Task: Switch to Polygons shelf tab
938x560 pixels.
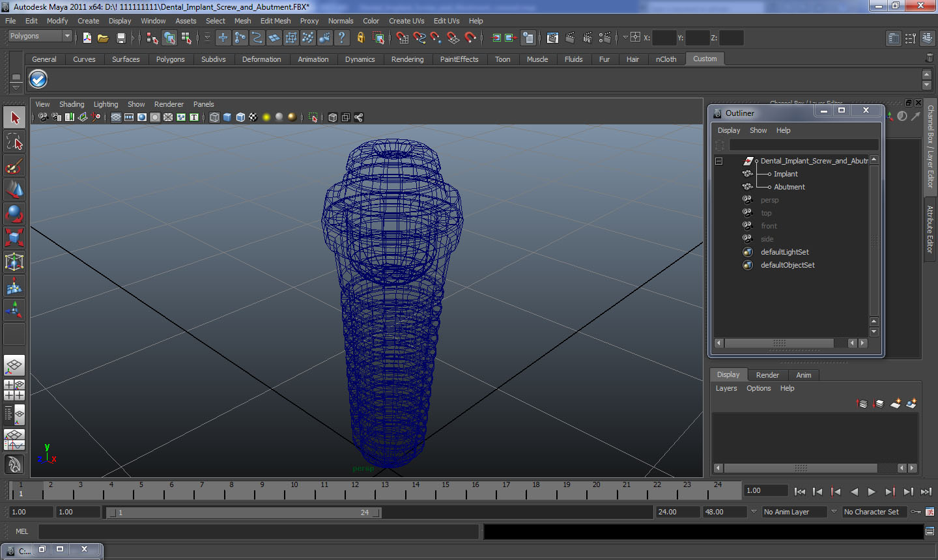Action: click(x=170, y=59)
